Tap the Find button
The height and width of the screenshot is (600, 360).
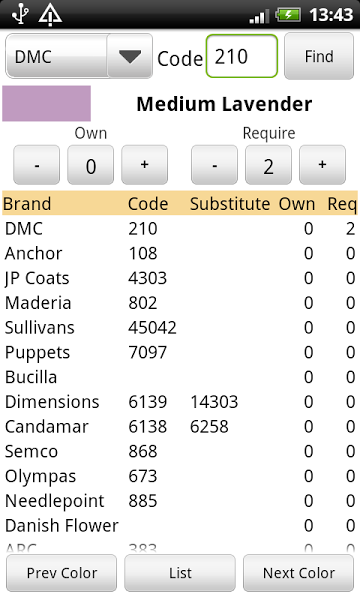pyautogui.click(x=319, y=56)
